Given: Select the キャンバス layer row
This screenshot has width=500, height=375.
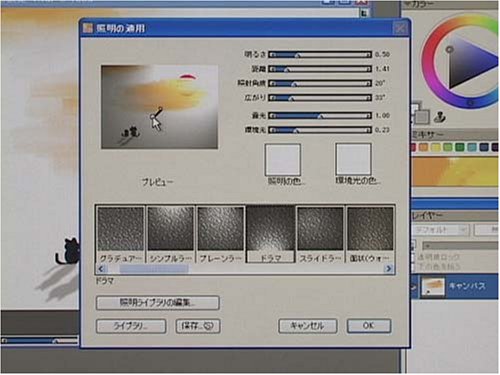Looking at the screenshot, I should tap(455, 286).
